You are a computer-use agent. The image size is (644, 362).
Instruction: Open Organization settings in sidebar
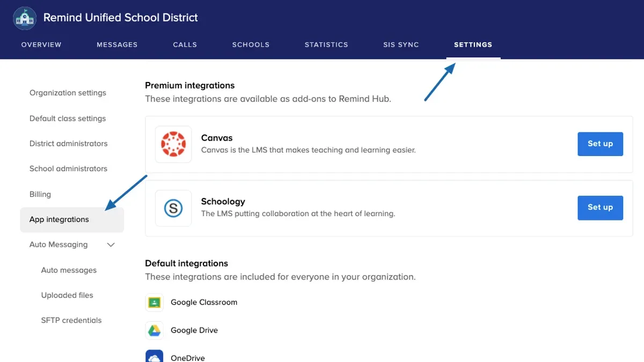click(68, 93)
